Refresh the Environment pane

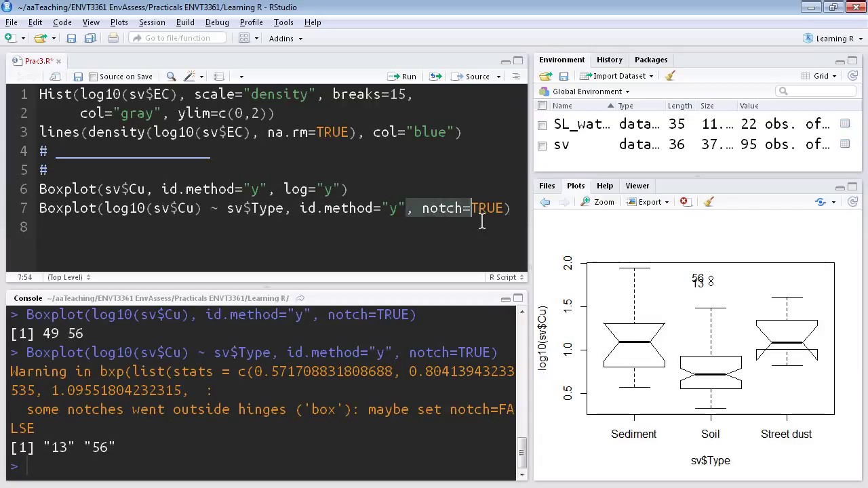pos(853,76)
